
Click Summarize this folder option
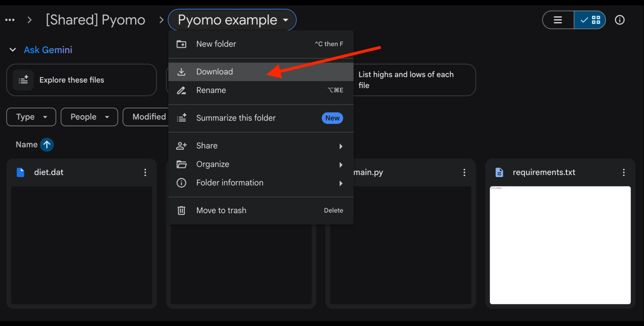pyautogui.click(x=236, y=118)
